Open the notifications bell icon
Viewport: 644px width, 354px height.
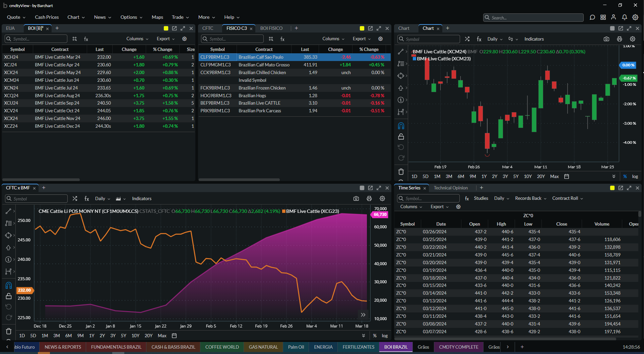tap(625, 17)
